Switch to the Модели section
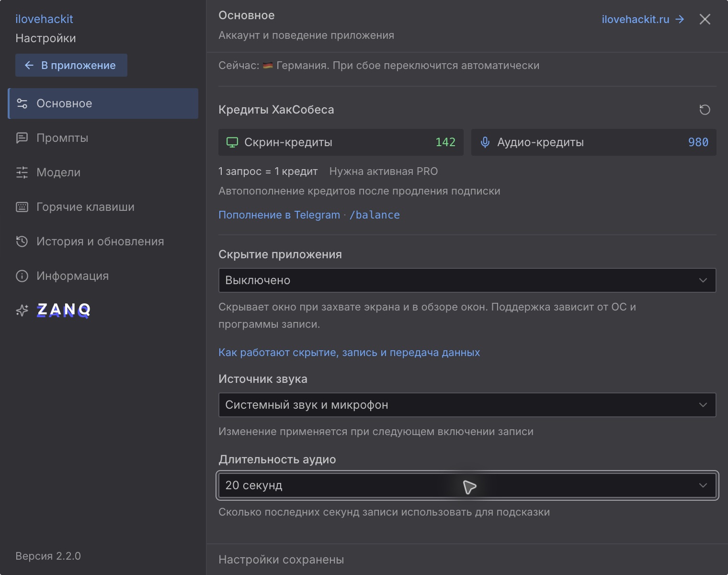This screenshot has width=728, height=575. pos(103,172)
